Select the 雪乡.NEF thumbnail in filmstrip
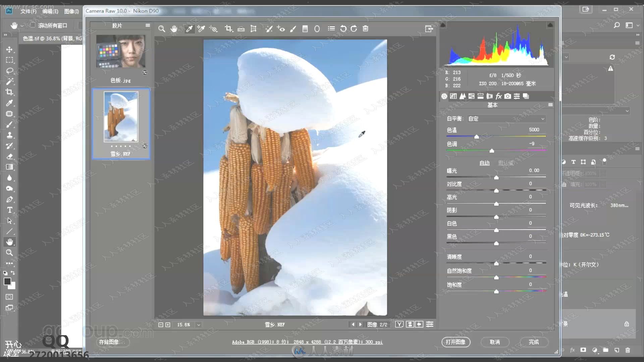The width and height of the screenshot is (644, 362). 121,117
